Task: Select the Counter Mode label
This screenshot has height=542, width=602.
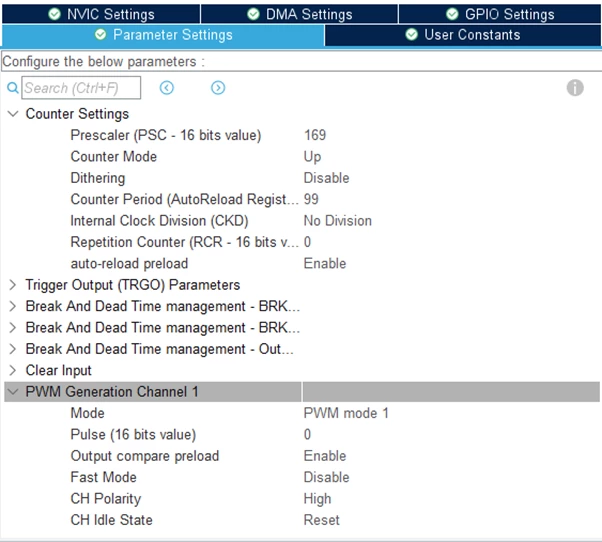Action: coord(114,157)
